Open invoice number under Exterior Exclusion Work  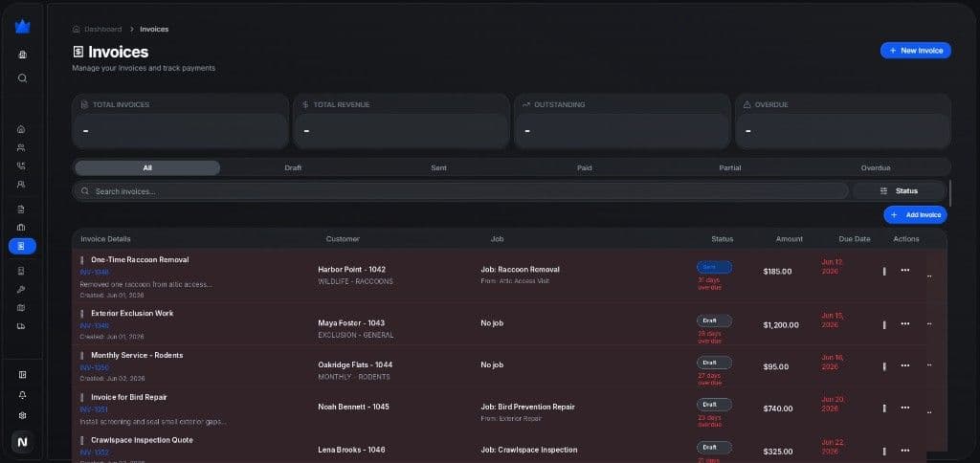[95, 325]
